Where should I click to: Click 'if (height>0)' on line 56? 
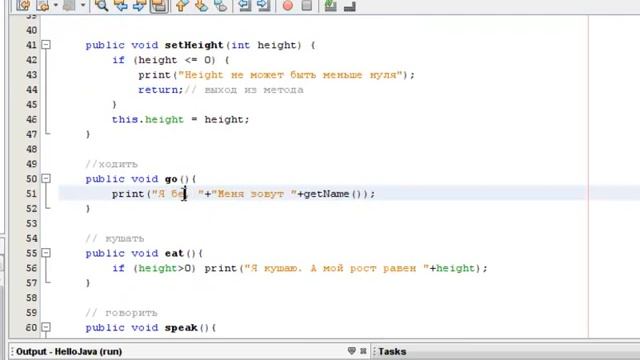click(154, 268)
